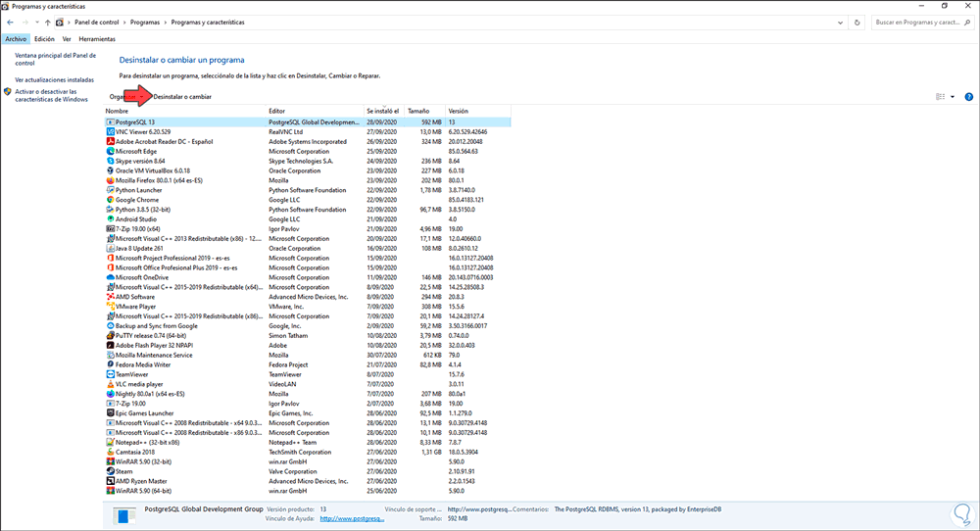Sort list by Nombre column header

185,112
